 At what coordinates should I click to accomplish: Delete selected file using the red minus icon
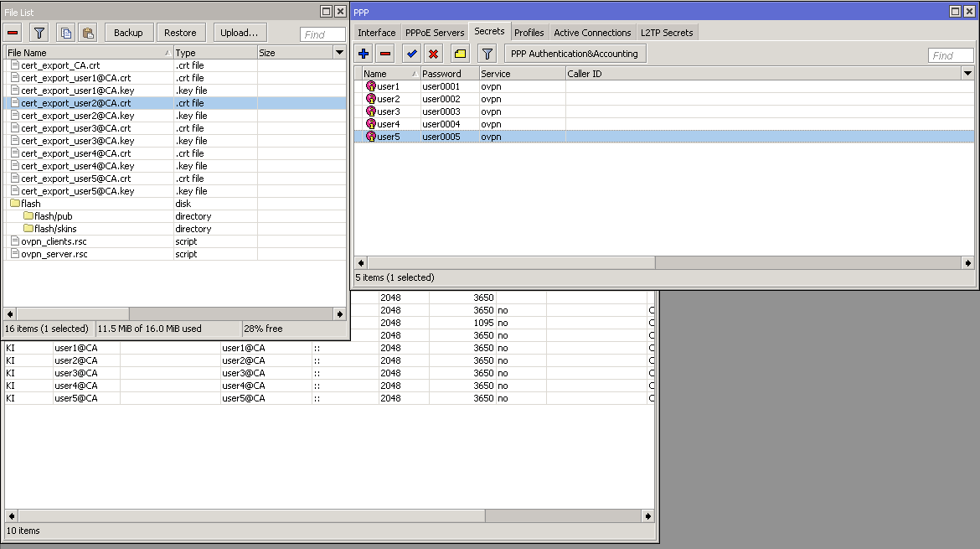click(x=13, y=32)
